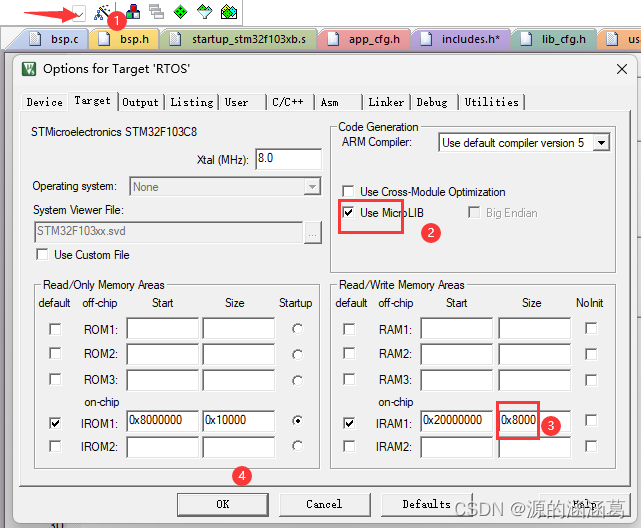This screenshot has width=641, height=528.
Task: Open the Linker tab
Action: [x=386, y=102]
